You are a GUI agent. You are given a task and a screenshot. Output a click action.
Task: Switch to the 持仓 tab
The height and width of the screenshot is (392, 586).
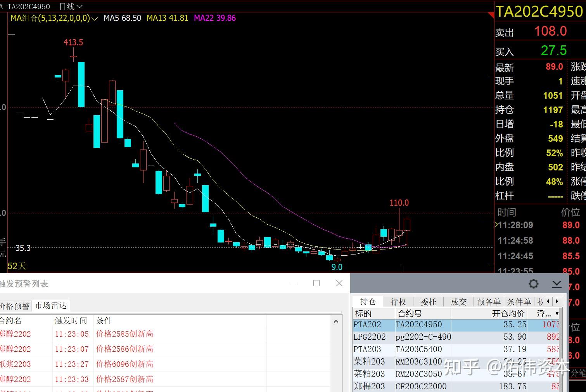point(368,302)
